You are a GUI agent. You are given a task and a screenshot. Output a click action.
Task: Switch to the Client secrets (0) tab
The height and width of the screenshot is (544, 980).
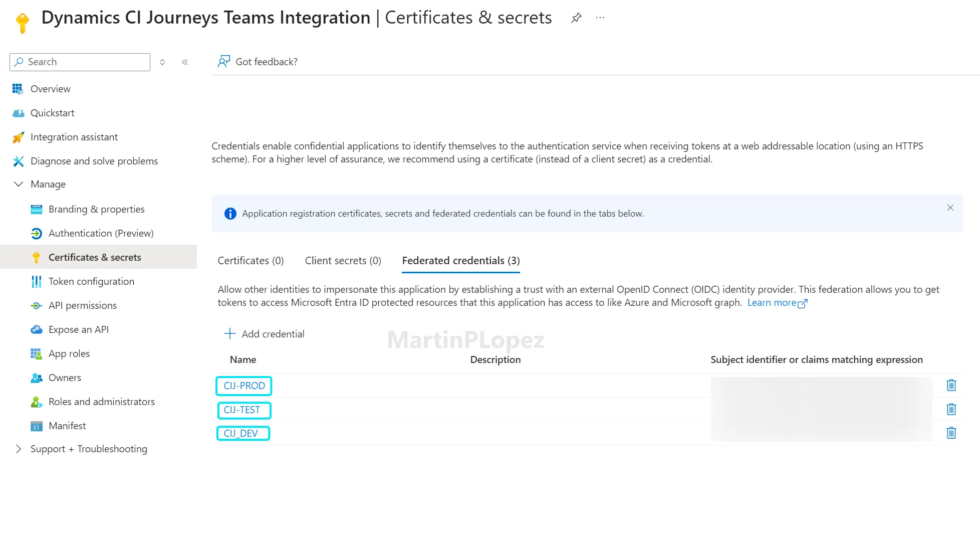(x=343, y=261)
